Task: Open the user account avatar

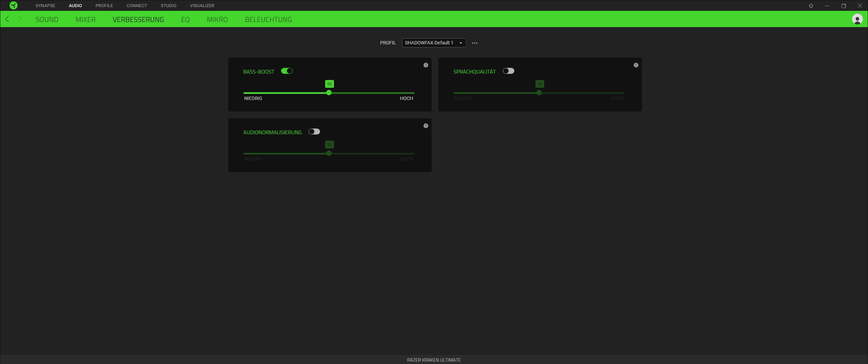Action: [857, 19]
